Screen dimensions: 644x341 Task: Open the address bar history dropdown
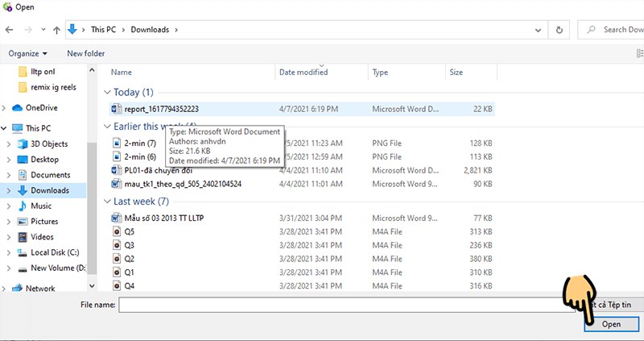(x=539, y=31)
